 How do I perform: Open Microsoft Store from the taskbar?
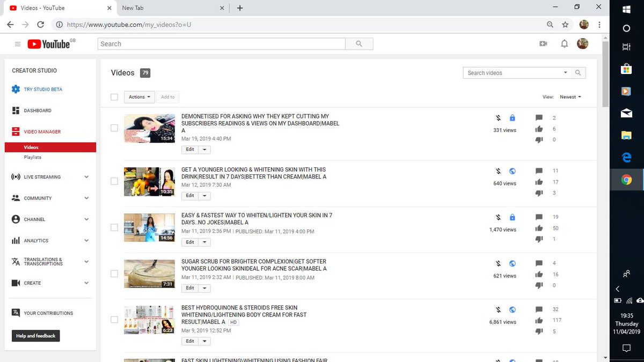pyautogui.click(x=626, y=69)
